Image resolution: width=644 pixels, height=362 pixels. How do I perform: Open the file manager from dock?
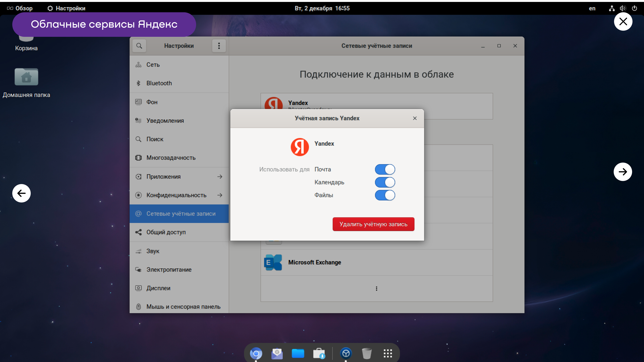pyautogui.click(x=298, y=353)
